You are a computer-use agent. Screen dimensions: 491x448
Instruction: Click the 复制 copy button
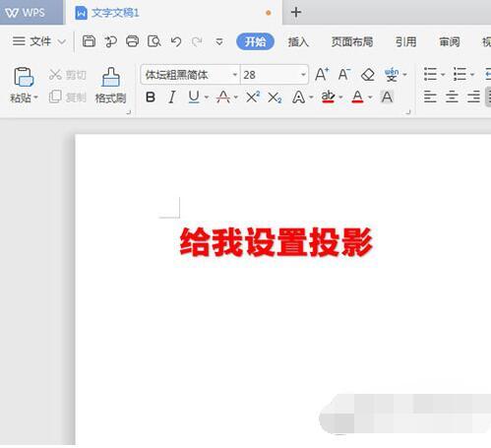[68, 96]
